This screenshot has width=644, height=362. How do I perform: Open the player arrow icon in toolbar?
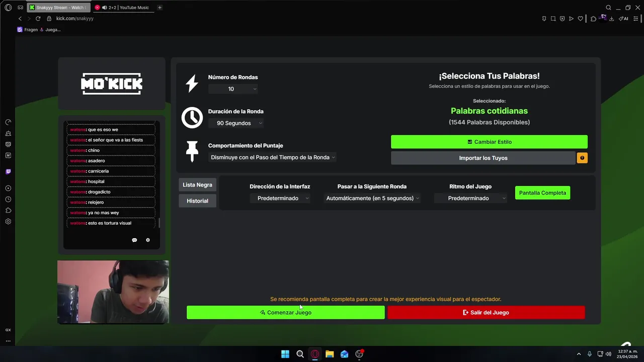[x=571, y=19]
